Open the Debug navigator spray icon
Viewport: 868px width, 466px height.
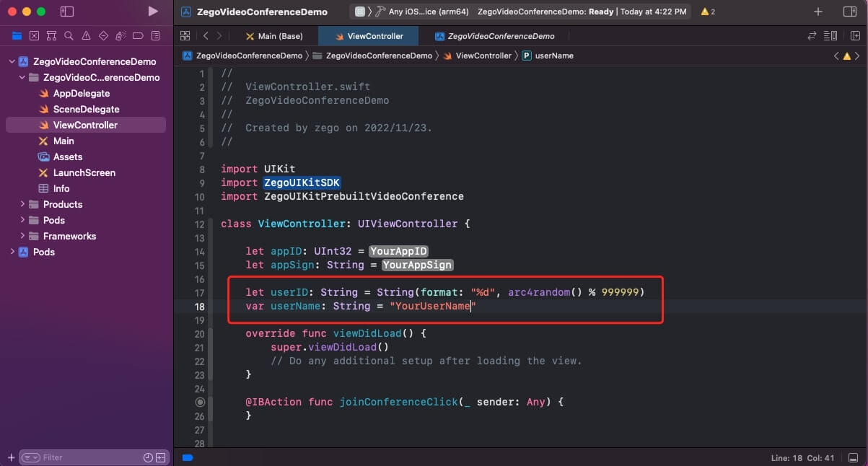[120, 35]
